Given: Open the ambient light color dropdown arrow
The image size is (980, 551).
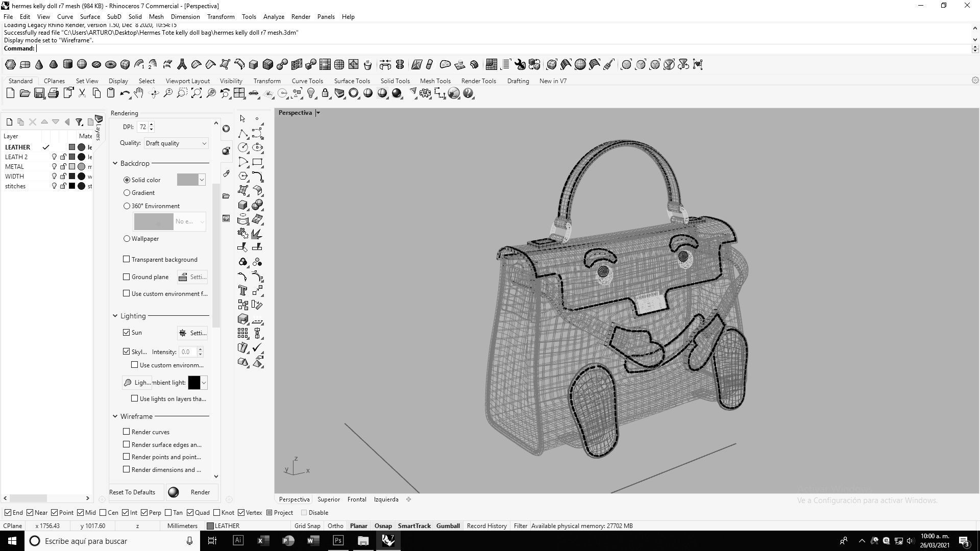Looking at the screenshot, I should coord(204,383).
